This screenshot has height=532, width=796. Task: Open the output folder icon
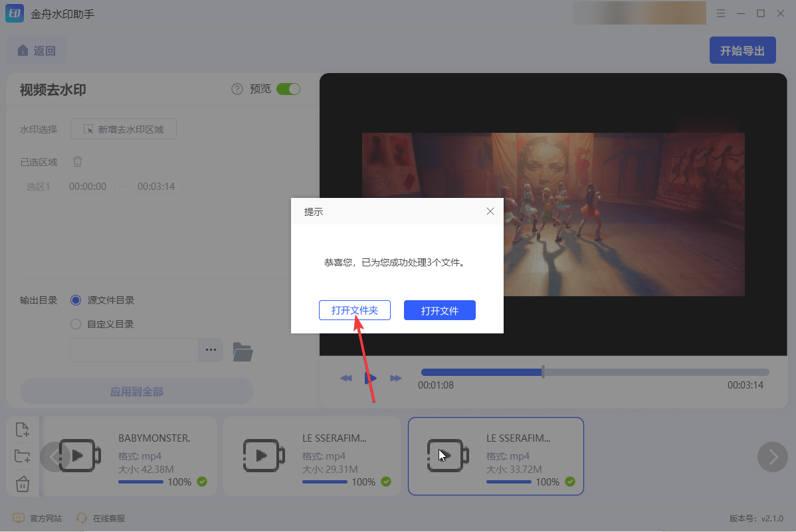[x=243, y=351]
